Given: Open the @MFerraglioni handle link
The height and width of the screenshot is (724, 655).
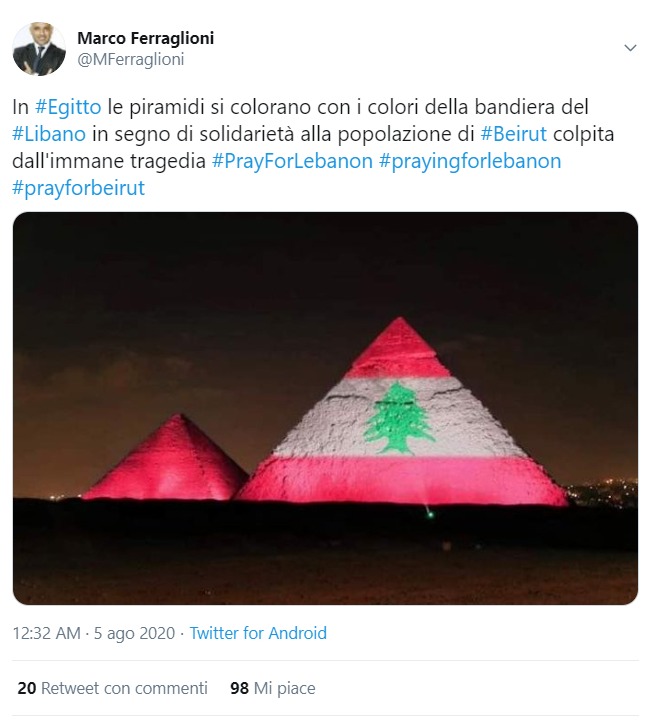Looking at the screenshot, I should tap(131, 60).
